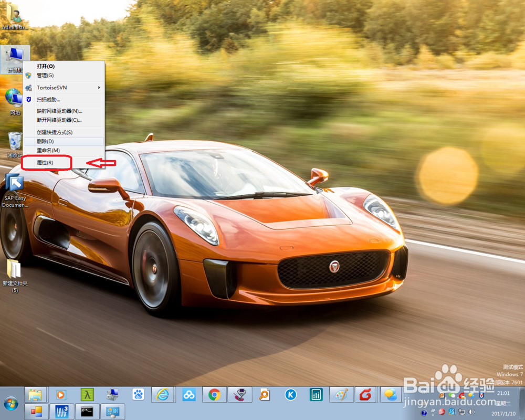
Task: Select the 网络 desktop icon
Action: tap(15, 102)
